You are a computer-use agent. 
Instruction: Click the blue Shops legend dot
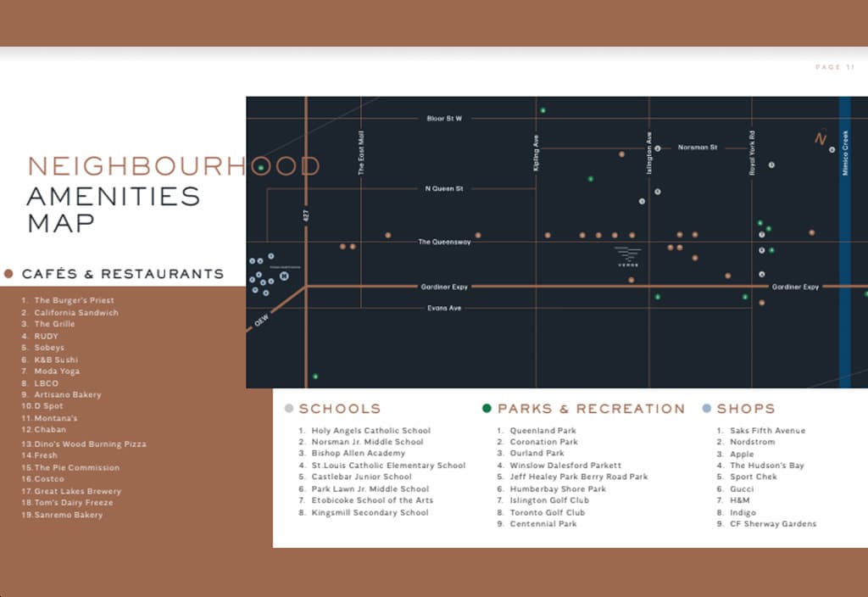706,409
